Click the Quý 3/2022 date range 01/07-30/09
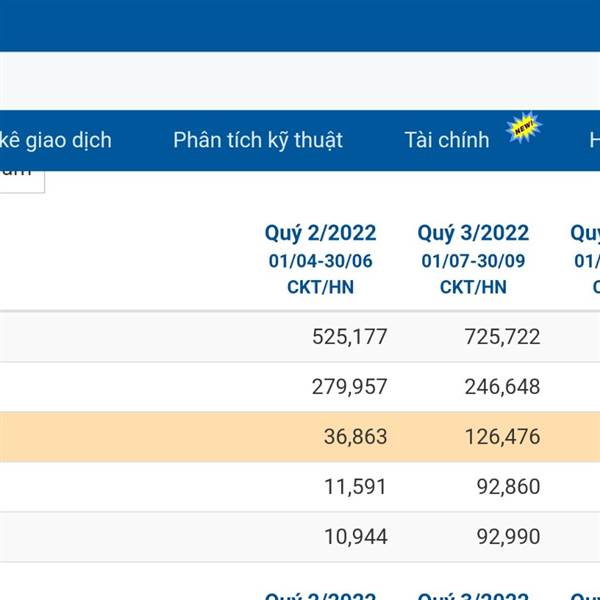The image size is (600, 600). [x=473, y=261]
